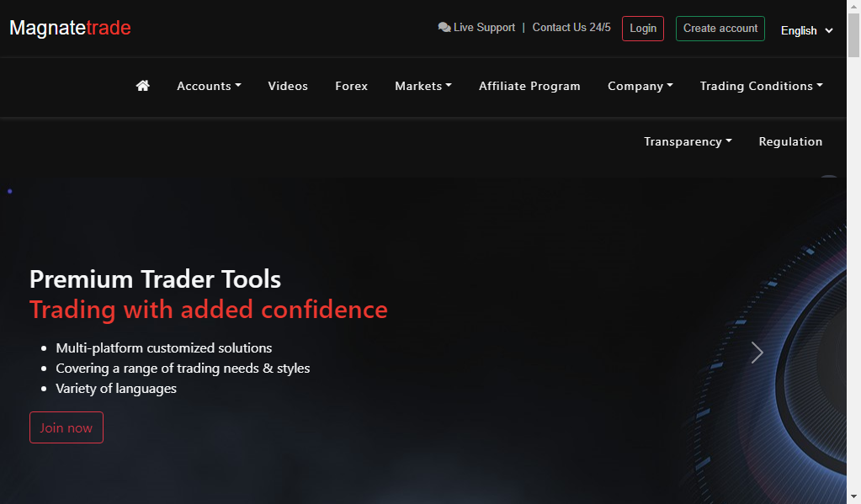Click the Live Support chat bubble icon
This screenshot has height=504, width=861.
tap(444, 28)
